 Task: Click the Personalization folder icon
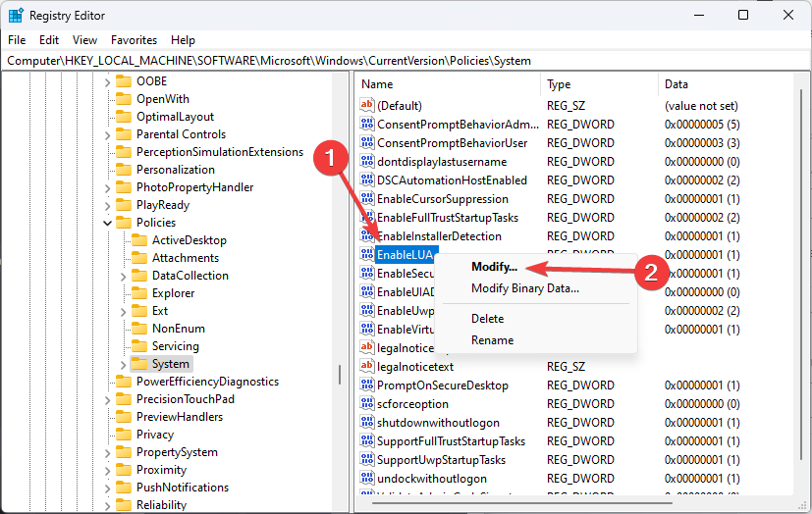(124, 169)
